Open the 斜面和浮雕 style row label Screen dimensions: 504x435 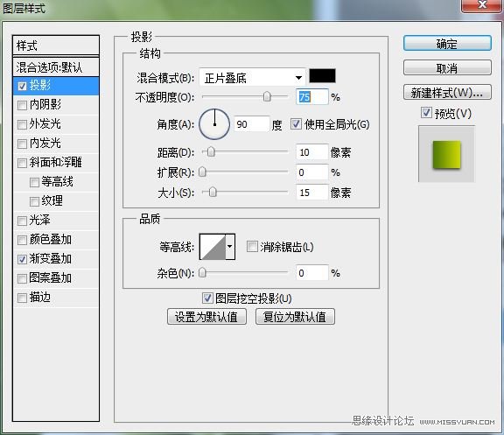56,163
